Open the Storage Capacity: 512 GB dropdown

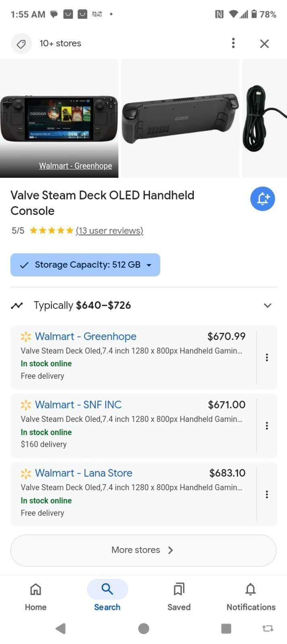click(x=85, y=265)
